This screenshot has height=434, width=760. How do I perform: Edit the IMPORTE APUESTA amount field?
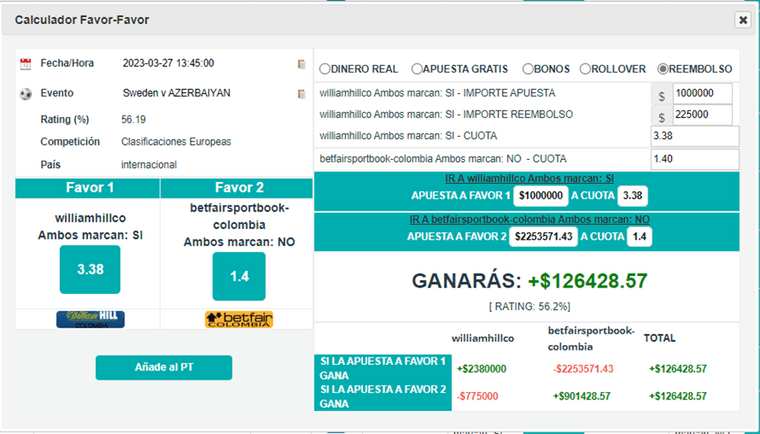702,94
